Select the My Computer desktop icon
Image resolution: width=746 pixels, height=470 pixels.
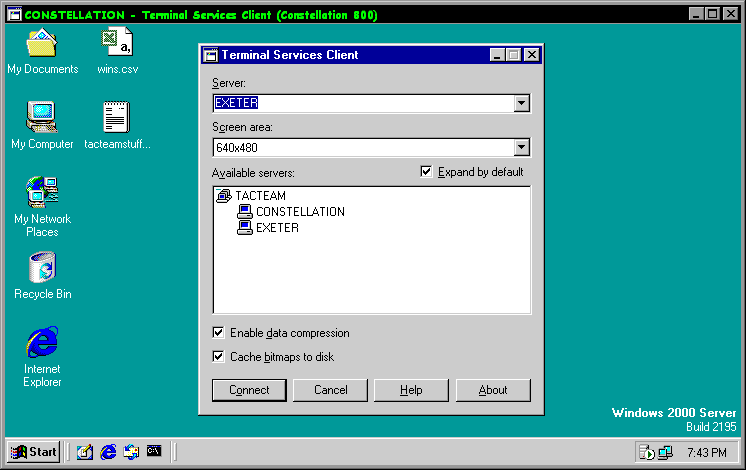pos(42,117)
